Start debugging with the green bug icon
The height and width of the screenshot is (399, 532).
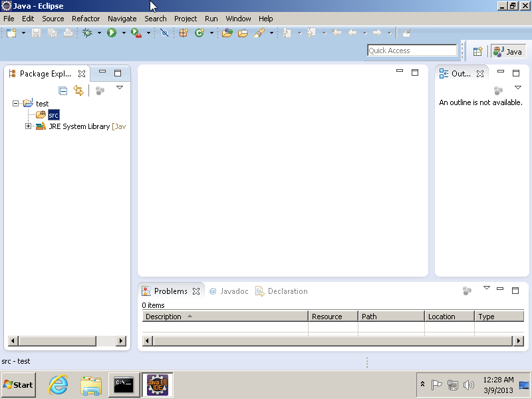click(88, 33)
